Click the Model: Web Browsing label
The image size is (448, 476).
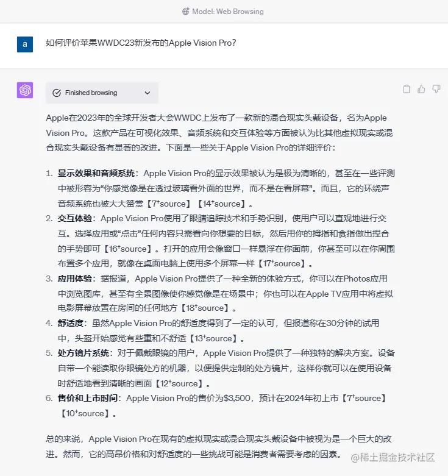[x=227, y=12]
